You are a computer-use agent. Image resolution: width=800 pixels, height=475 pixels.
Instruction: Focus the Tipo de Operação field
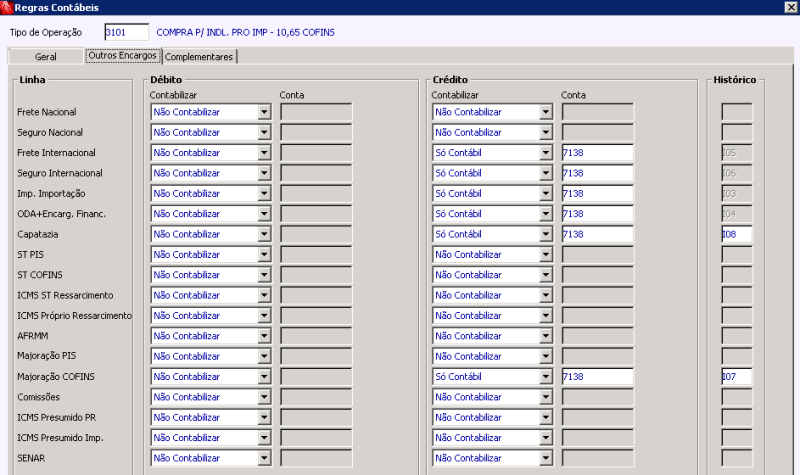[127, 32]
